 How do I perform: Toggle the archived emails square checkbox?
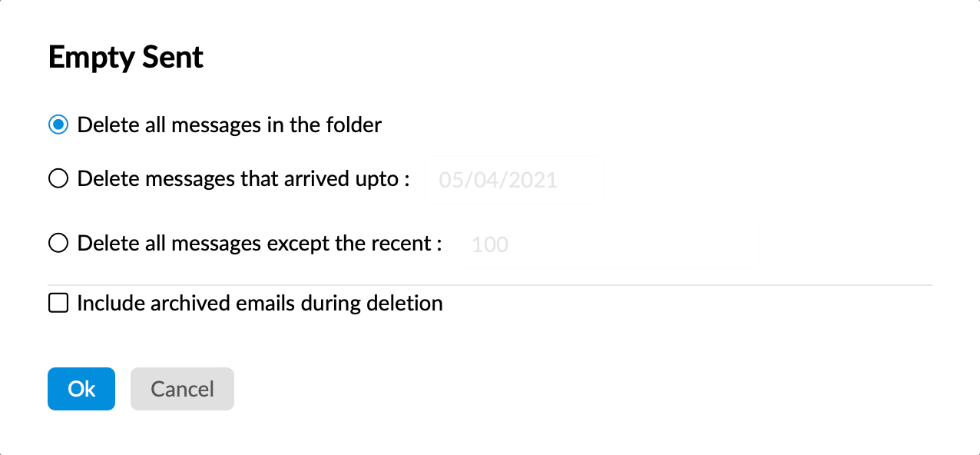[x=58, y=303]
